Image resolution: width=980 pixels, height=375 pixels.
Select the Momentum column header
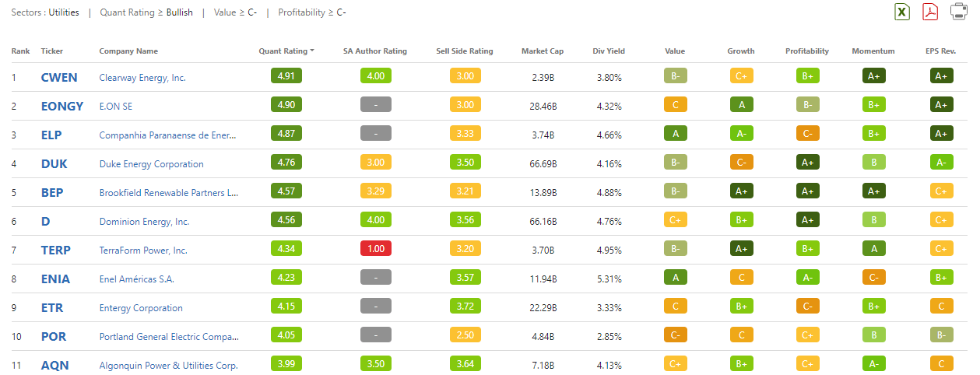(x=873, y=51)
